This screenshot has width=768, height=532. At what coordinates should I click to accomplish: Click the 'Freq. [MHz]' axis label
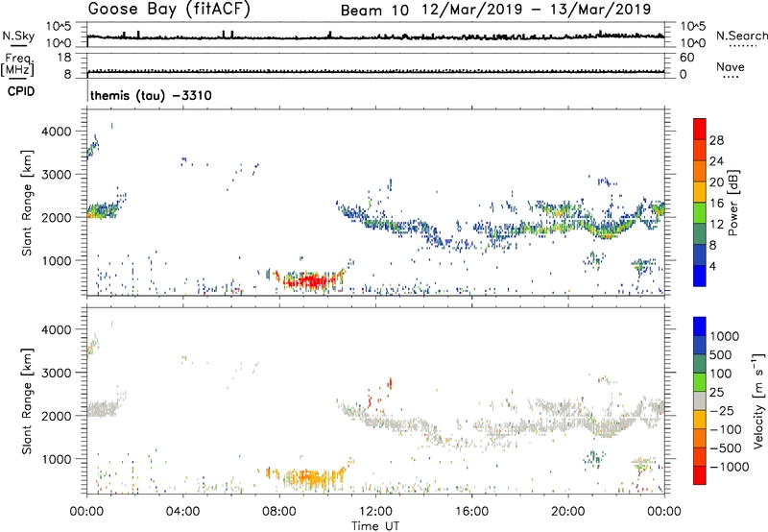pyautogui.click(x=17, y=64)
